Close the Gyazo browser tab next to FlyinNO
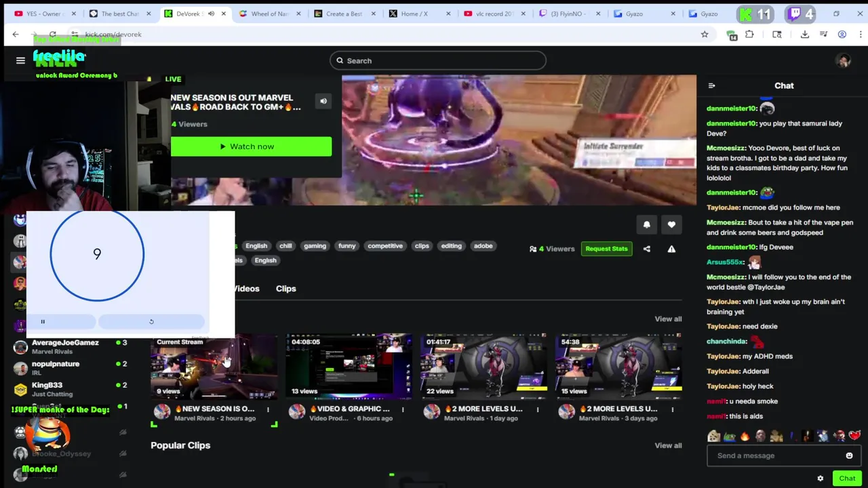The height and width of the screenshot is (488, 868). 673,14
